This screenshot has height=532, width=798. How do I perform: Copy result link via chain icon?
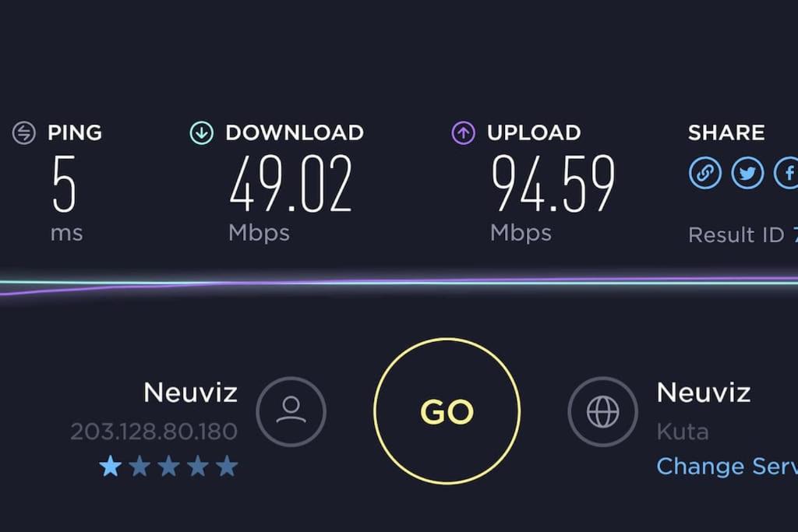point(704,173)
